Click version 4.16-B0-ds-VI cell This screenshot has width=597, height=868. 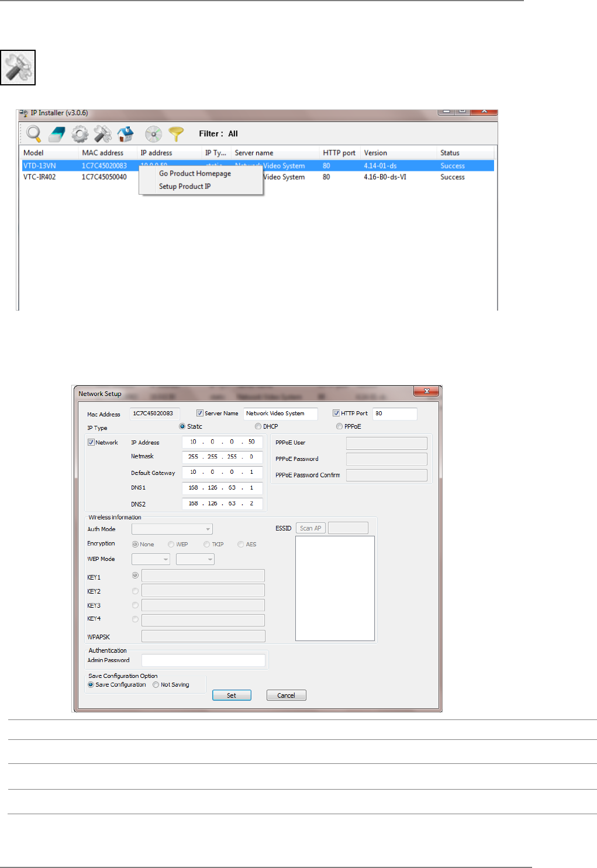coord(385,177)
